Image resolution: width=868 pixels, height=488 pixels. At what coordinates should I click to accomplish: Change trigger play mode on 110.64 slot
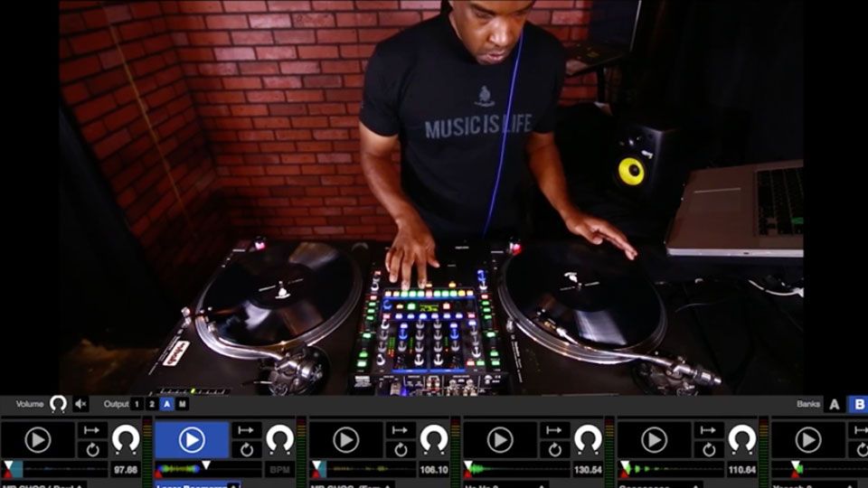pyautogui.click(x=709, y=430)
